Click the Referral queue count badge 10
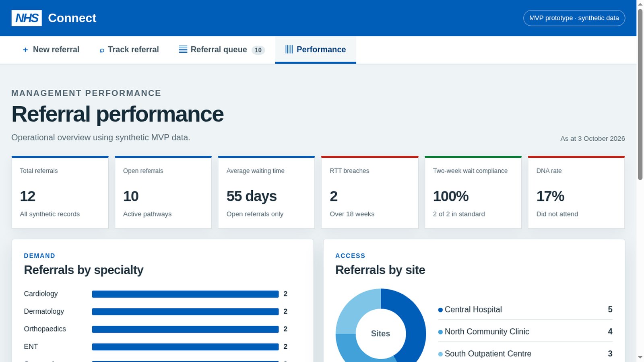Screen dimensions: 644x362 (258, 50)
